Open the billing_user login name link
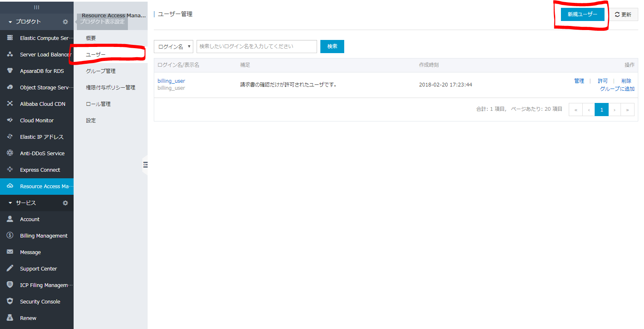The height and width of the screenshot is (329, 644). (171, 81)
